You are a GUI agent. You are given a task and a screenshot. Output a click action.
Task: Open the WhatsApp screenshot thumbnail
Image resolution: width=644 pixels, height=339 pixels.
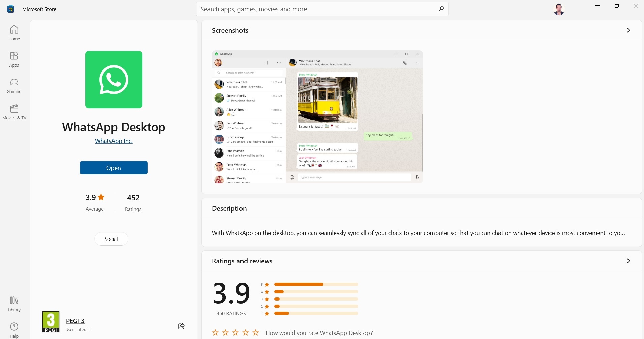coord(317,117)
